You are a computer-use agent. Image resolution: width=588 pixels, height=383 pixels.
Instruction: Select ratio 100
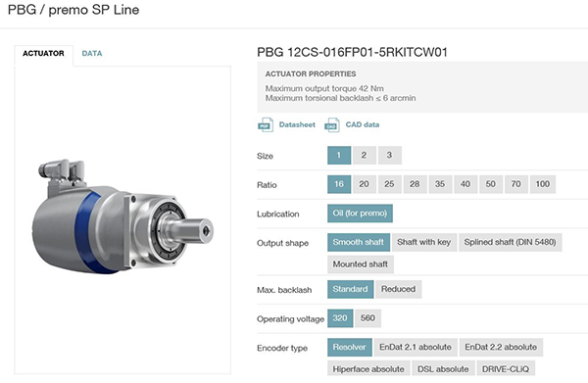(x=543, y=184)
